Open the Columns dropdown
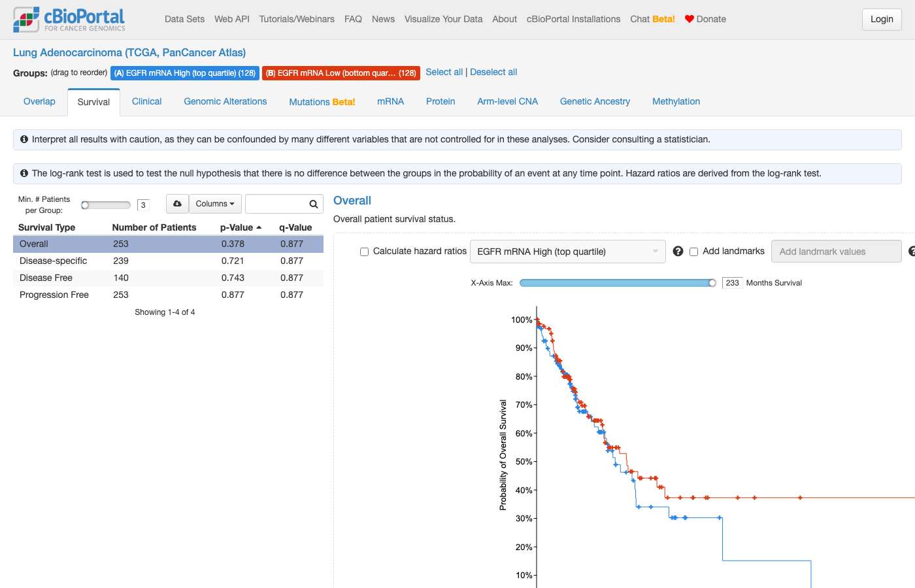The image size is (915, 588). click(215, 204)
